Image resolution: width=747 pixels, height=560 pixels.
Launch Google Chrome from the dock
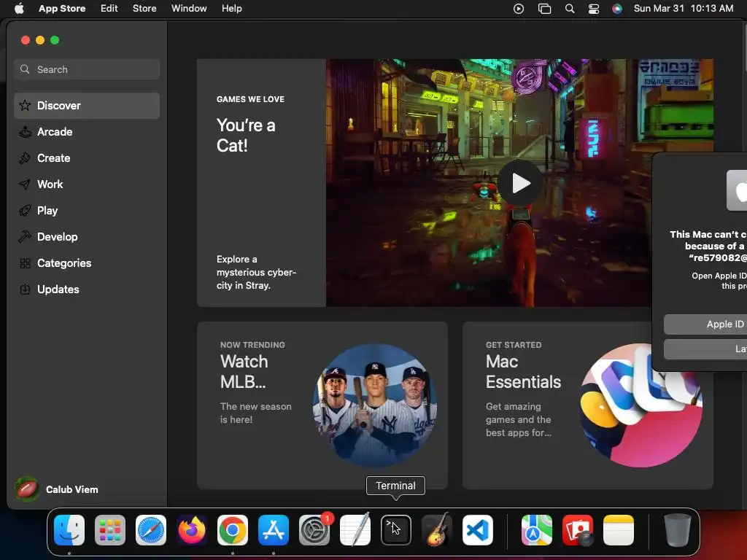(233, 530)
